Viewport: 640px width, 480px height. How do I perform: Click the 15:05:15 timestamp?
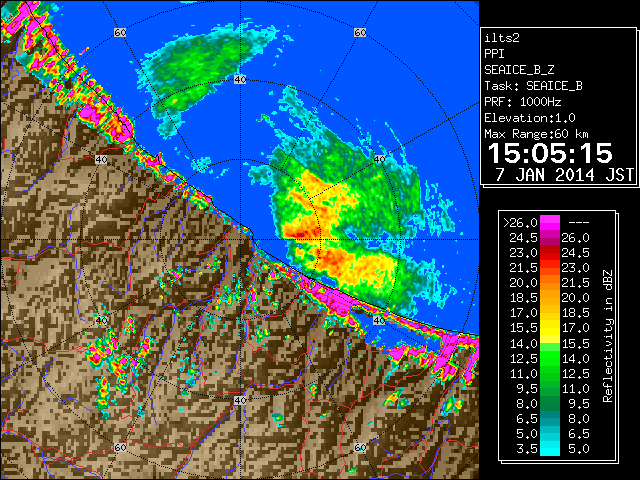[x=550, y=153]
